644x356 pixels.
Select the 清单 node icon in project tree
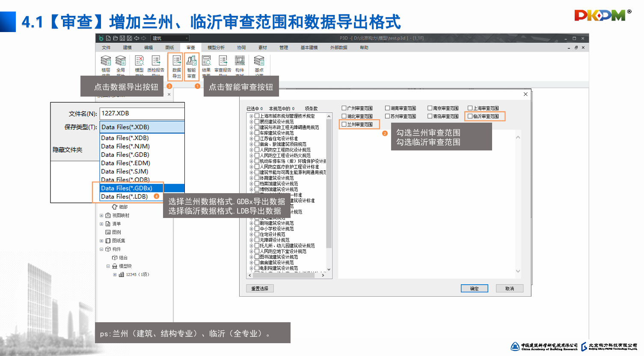108,224
